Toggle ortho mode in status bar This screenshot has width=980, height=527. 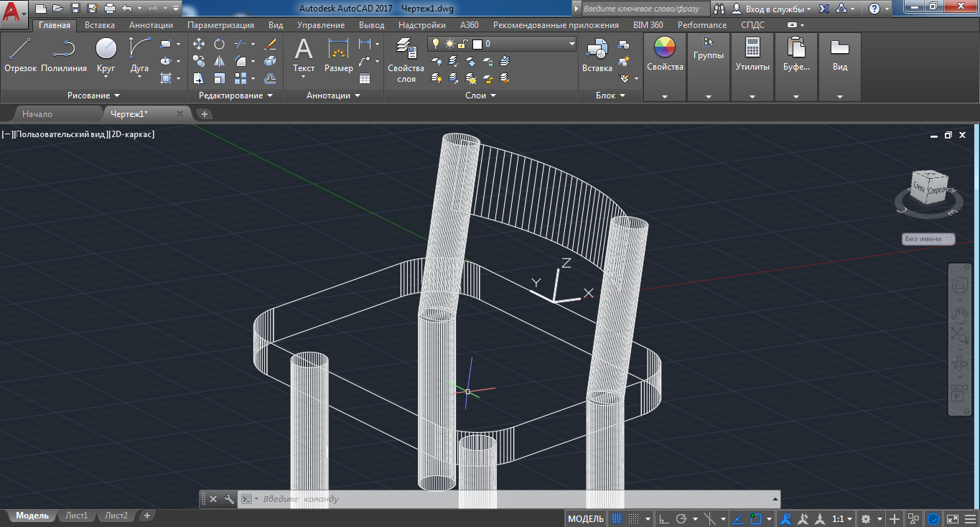pyautogui.click(x=663, y=518)
